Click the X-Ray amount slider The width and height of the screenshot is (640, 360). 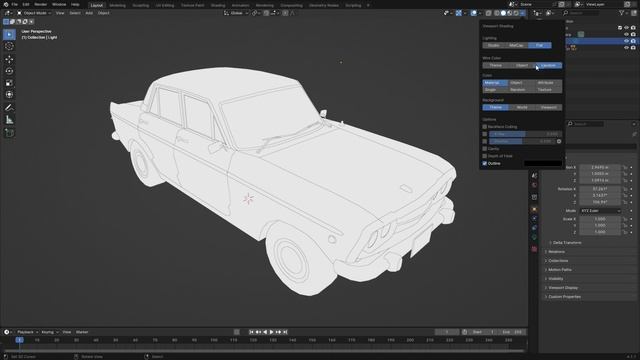tap(525, 134)
